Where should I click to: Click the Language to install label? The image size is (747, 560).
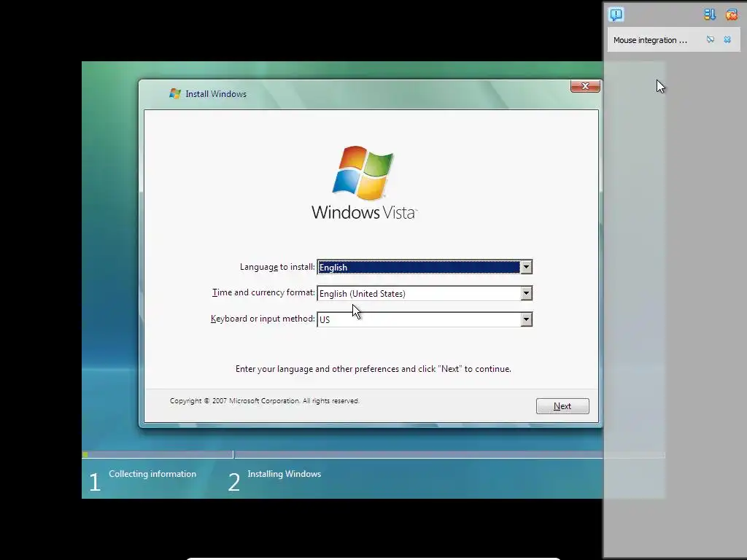277,267
